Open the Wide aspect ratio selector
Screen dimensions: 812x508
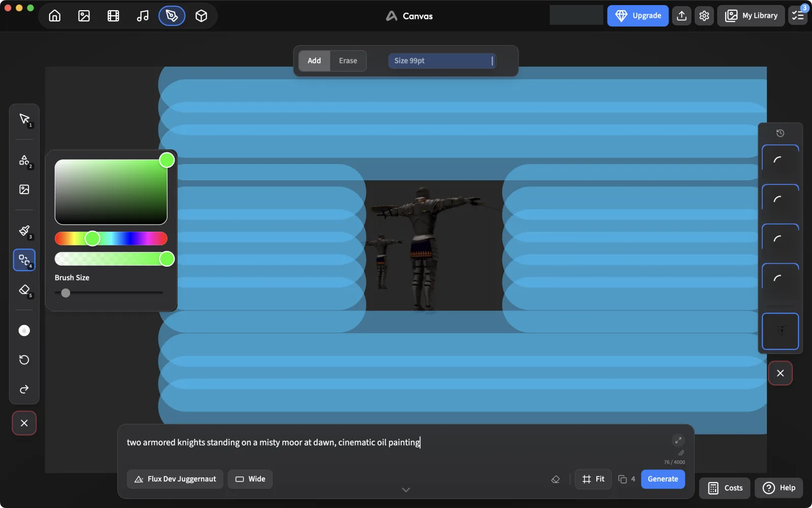(250, 479)
